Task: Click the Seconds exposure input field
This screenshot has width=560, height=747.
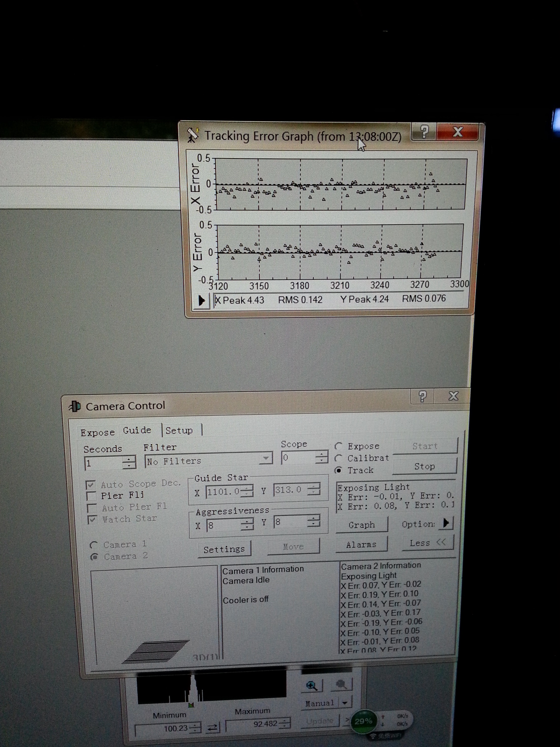Action: [x=103, y=463]
